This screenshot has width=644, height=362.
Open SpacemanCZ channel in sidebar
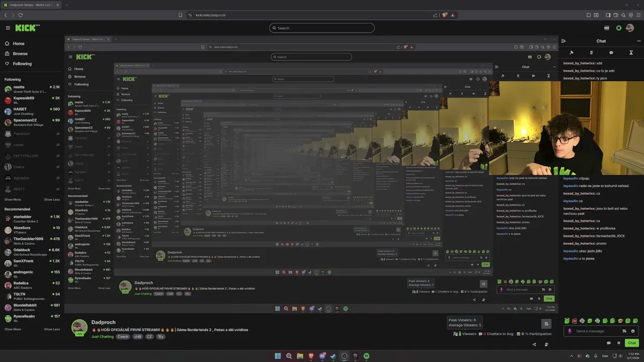coord(32,122)
